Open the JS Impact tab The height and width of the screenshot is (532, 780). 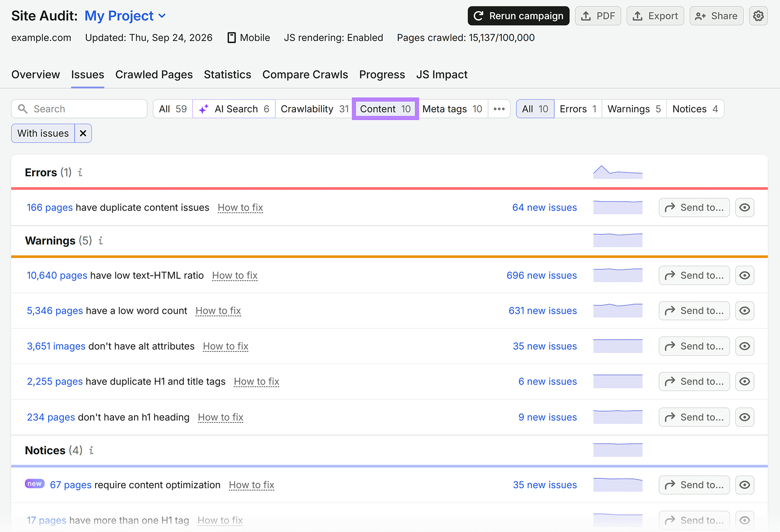point(442,75)
